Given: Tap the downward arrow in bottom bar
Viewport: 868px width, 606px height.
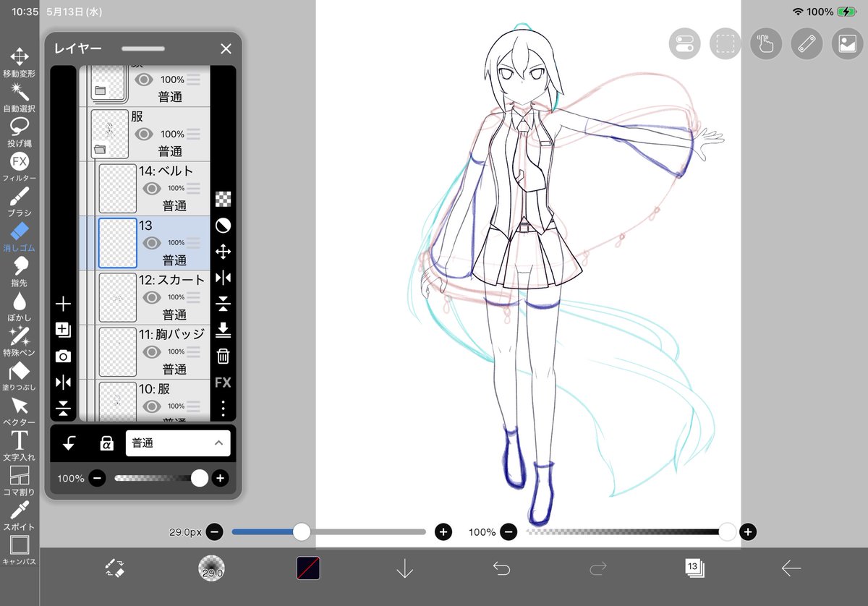Looking at the screenshot, I should (x=404, y=568).
